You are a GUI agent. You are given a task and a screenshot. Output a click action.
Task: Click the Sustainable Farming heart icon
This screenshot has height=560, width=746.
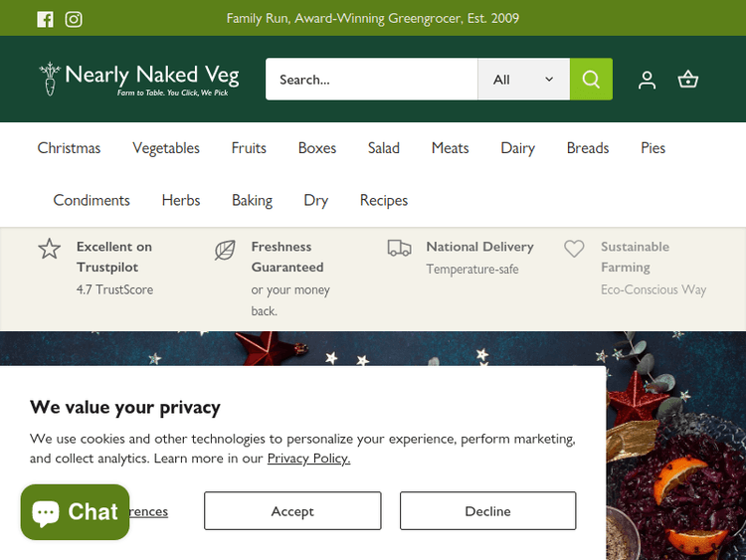click(x=574, y=249)
